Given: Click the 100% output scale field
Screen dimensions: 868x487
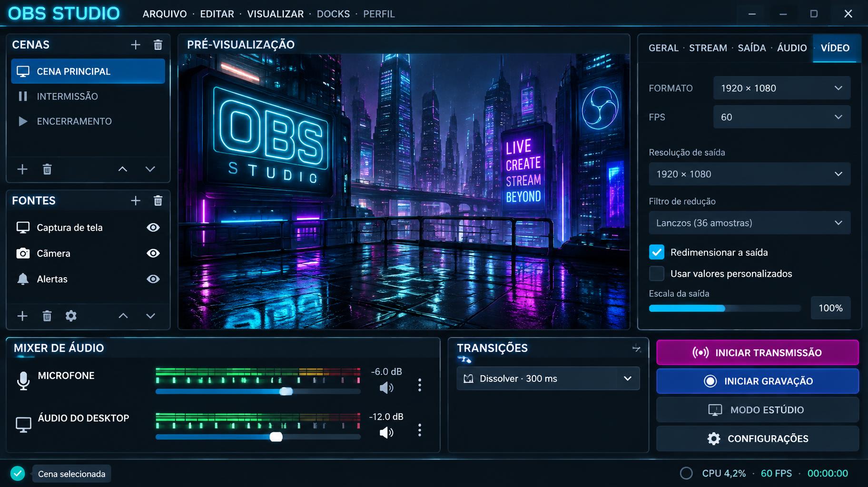Looking at the screenshot, I should tap(830, 308).
